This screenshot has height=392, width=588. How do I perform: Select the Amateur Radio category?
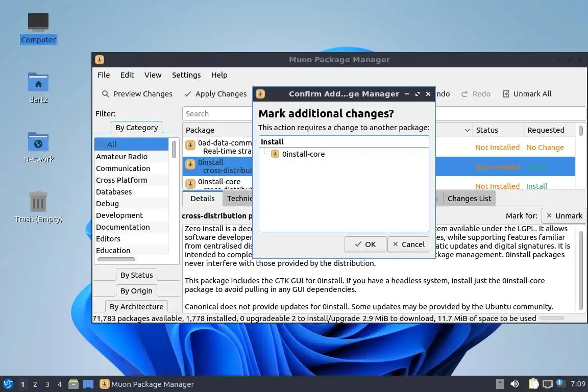pyautogui.click(x=132, y=156)
